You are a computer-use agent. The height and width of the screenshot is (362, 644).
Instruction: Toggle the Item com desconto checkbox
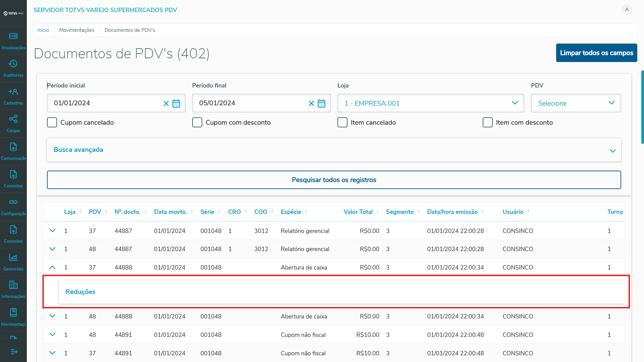487,122
